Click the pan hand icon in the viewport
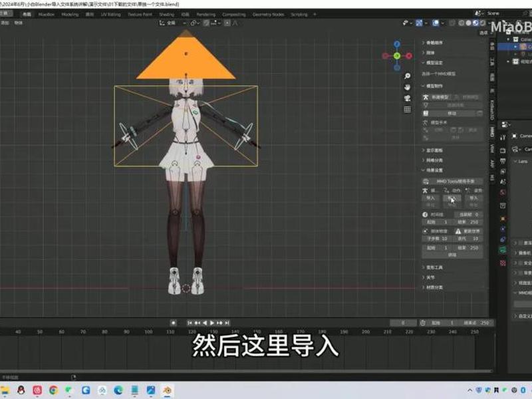 [407, 87]
